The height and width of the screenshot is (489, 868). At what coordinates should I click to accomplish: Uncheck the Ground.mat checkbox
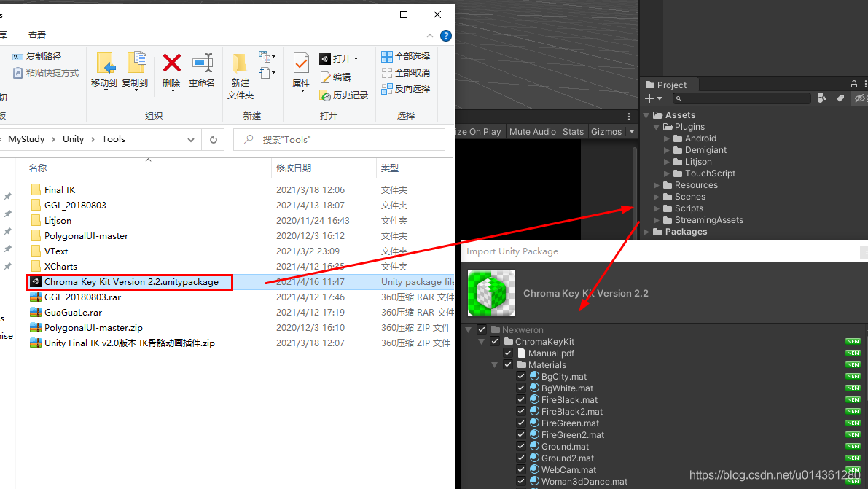point(521,446)
